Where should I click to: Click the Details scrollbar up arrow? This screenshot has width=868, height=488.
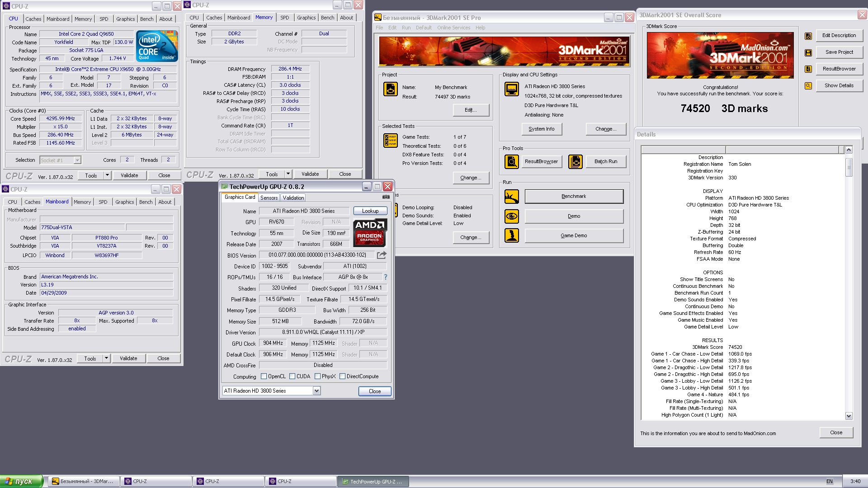(x=849, y=150)
